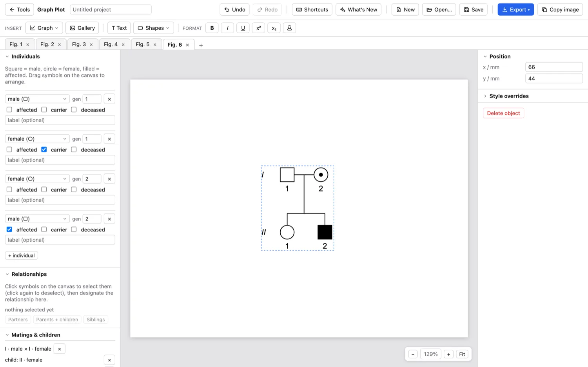Mark gen 2 female as carrier
This screenshot has width=588, height=367.
44,190
